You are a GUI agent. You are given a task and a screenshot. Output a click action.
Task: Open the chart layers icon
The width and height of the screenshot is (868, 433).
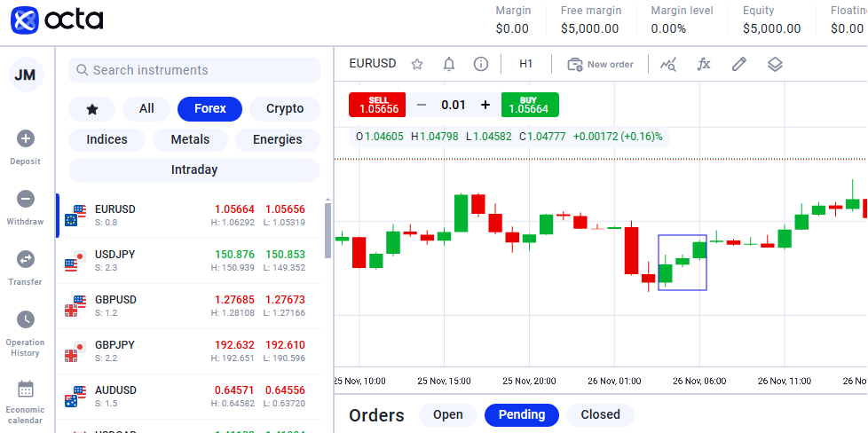pos(775,64)
